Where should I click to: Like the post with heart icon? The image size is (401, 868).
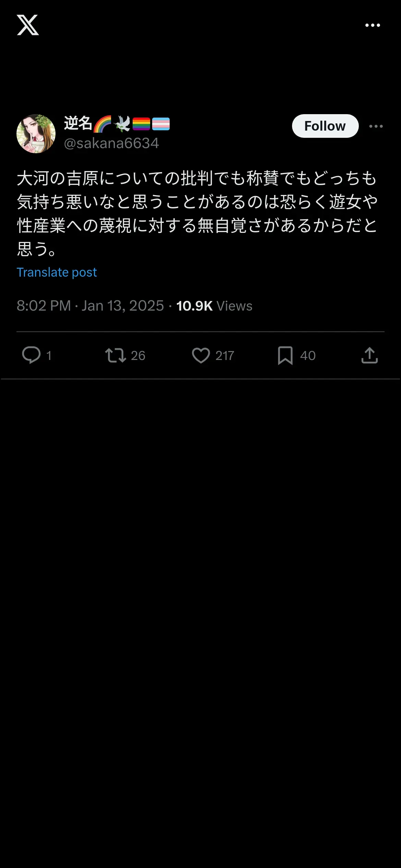click(x=201, y=355)
